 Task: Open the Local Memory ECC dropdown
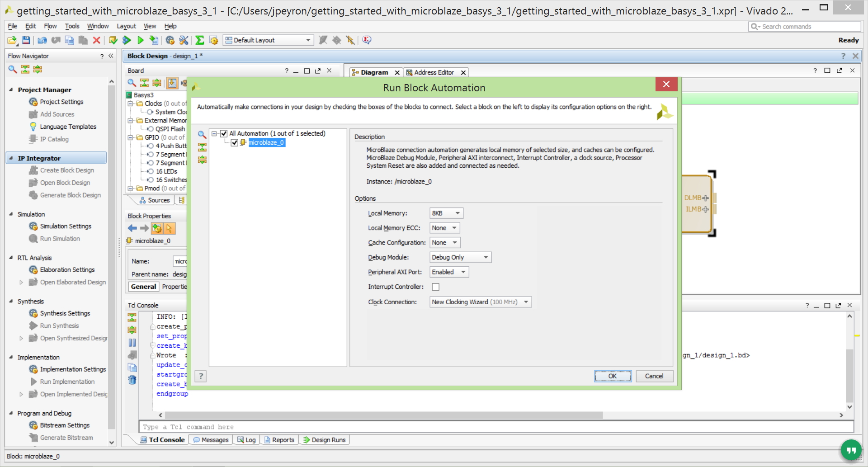click(x=445, y=228)
